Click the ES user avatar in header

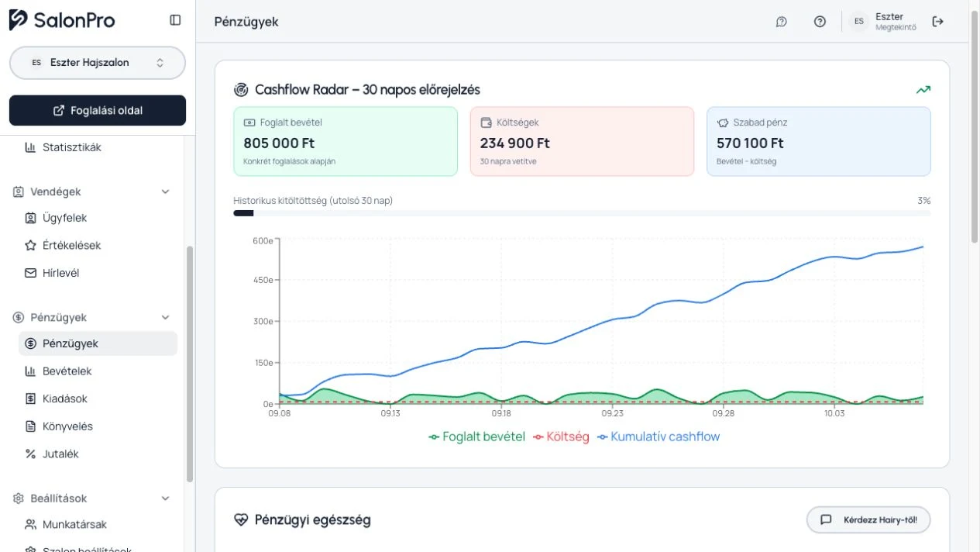859,22
